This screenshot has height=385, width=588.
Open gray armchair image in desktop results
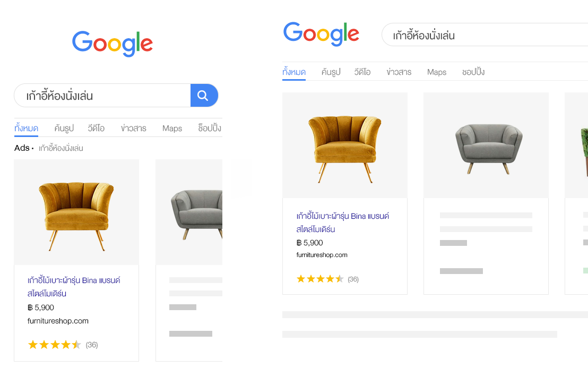coord(486,145)
